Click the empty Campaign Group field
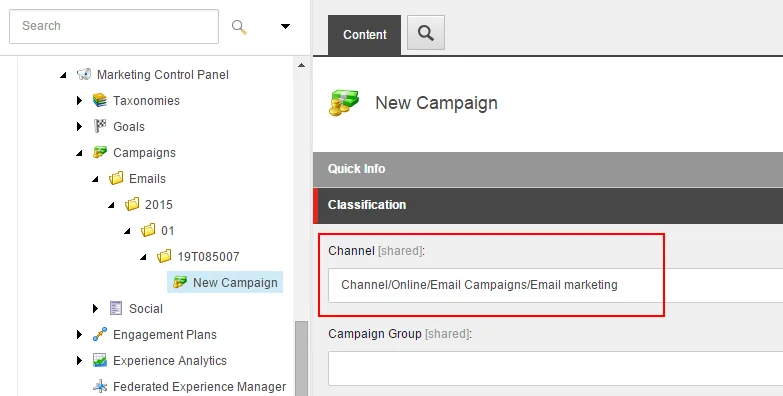783x396 pixels. click(555, 369)
